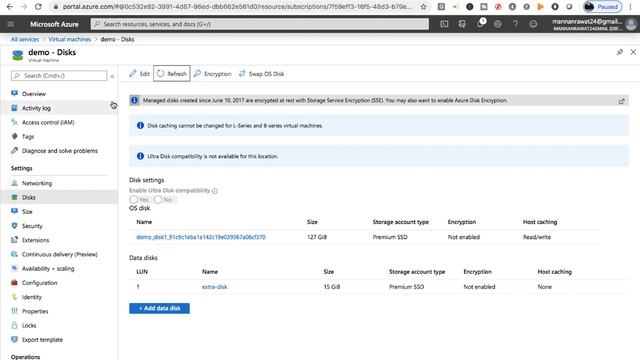The image size is (640, 360).
Task: Pin the demo Disks blade
Action: tap(620, 52)
